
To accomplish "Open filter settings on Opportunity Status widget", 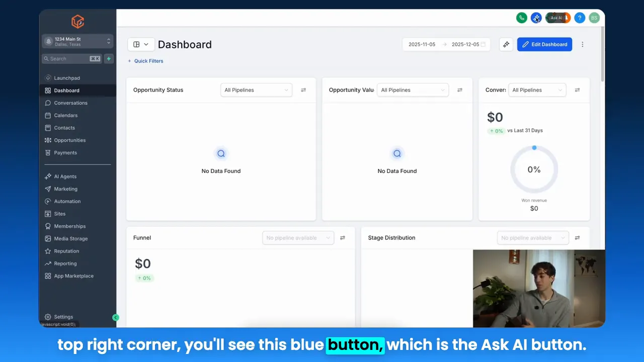I will pos(303,89).
